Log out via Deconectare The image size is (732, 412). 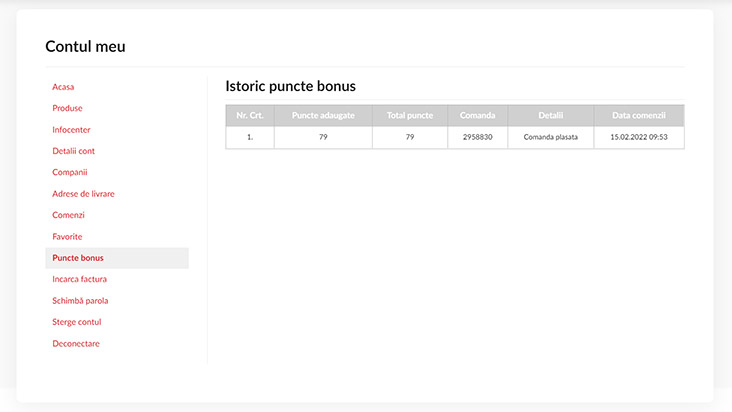click(76, 343)
